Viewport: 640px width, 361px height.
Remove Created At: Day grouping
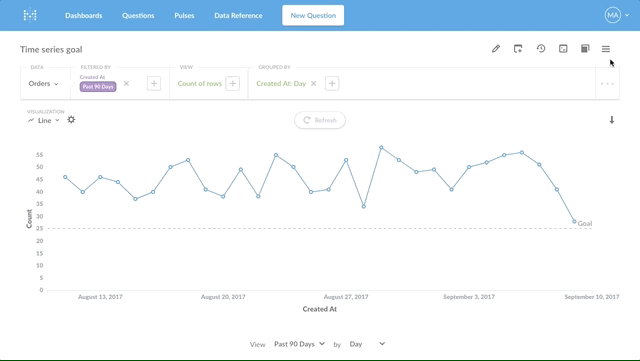click(x=313, y=84)
